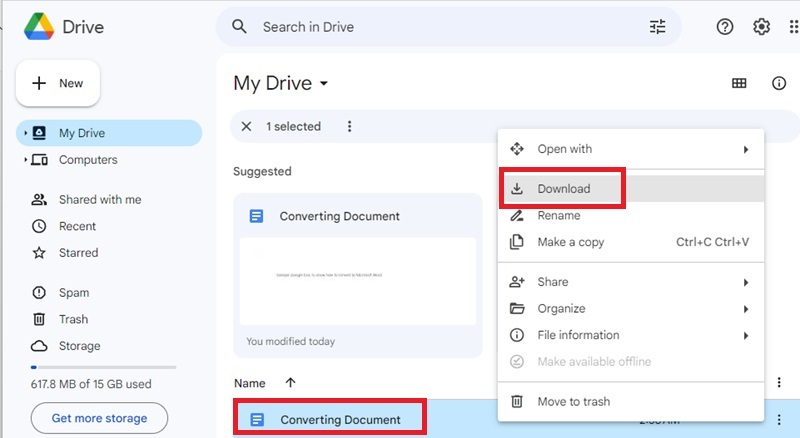The height and width of the screenshot is (438, 800).
Task: Click storage usage progress bar
Action: coord(104,367)
